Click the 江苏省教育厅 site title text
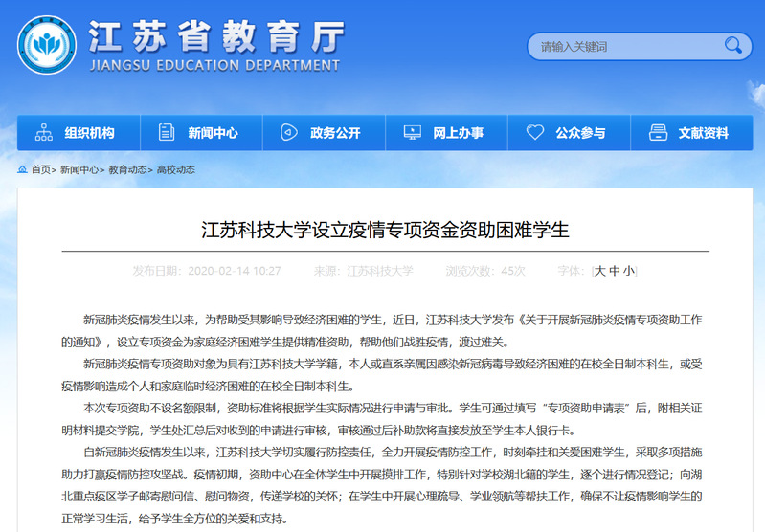Viewport: 765px width, 532px height. point(215,36)
